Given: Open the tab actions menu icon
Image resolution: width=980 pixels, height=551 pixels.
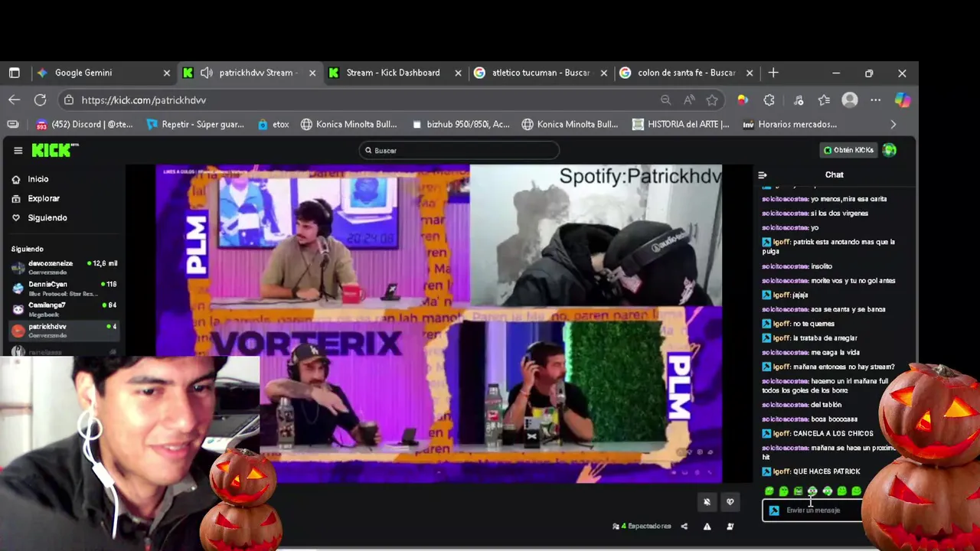Looking at the screenshot, I should [15, 73].
